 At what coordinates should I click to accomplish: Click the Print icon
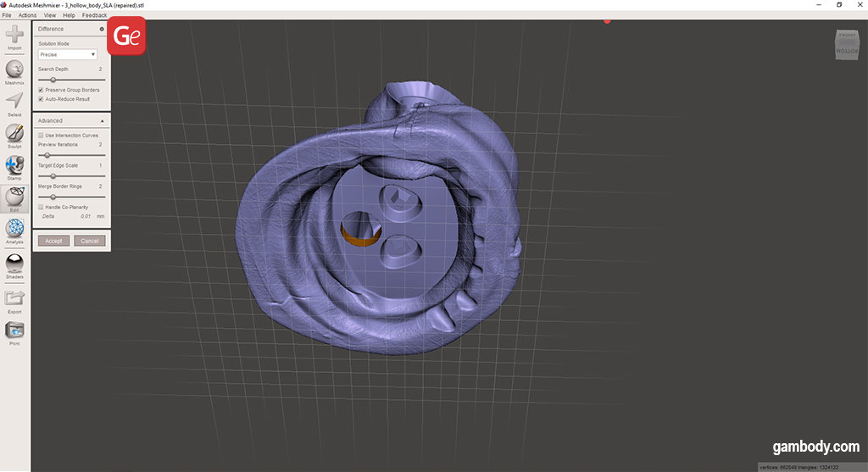(14, 330)
